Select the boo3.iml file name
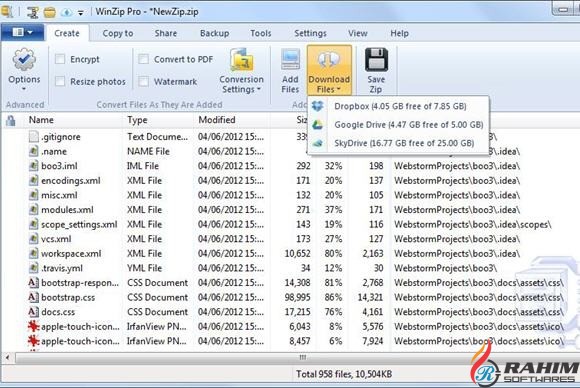Screen dimensions: 580x388 (x=59, y=166)
